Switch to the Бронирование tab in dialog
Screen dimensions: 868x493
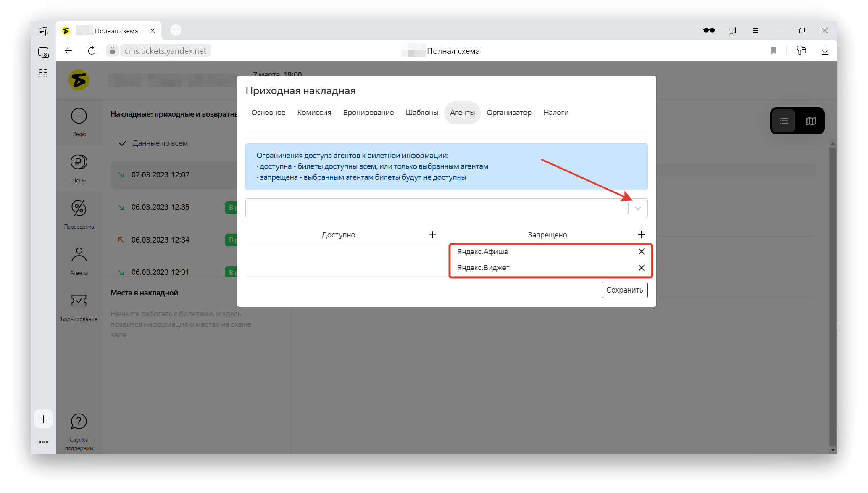point(368,113)
